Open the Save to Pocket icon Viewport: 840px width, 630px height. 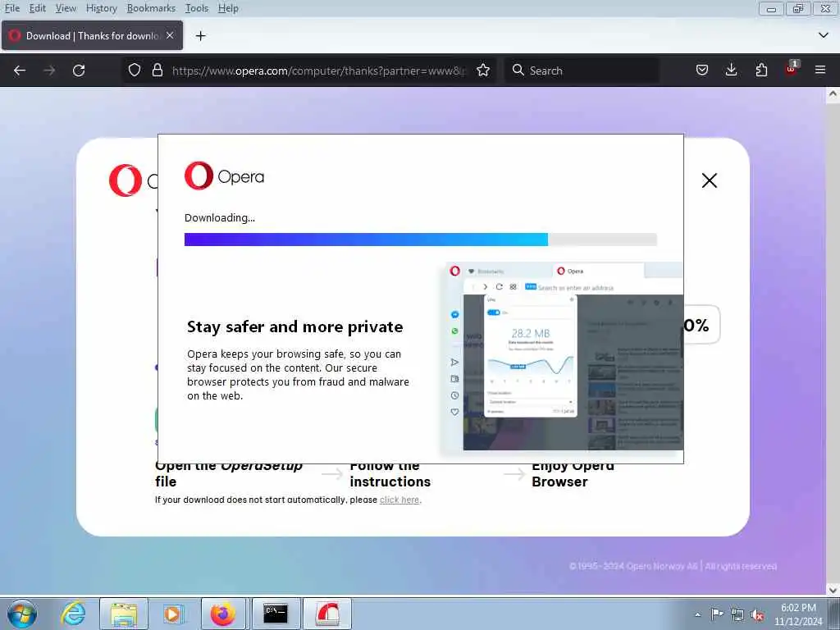(702, 71)
